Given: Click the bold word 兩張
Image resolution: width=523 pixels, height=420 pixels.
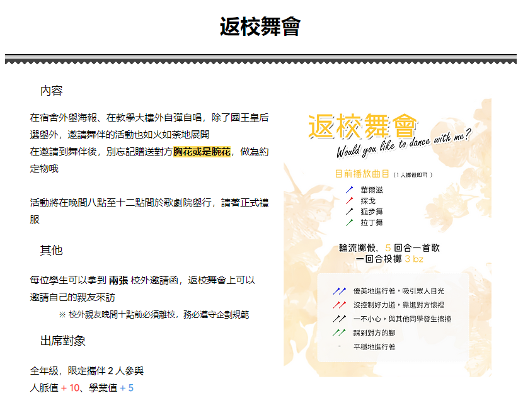Looking at the screenshot, I should tap(118, 280).
